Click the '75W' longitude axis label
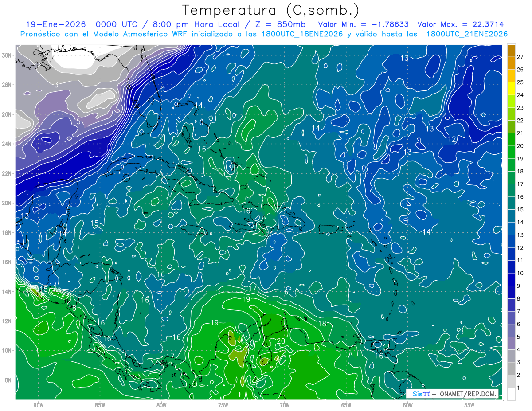 pos(223,406)
